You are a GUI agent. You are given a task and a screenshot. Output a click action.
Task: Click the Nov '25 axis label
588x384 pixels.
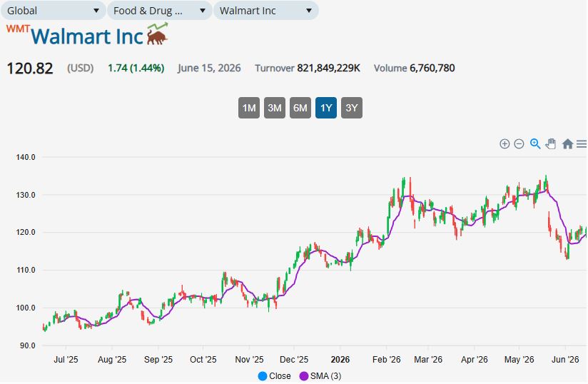click(249, 360)
